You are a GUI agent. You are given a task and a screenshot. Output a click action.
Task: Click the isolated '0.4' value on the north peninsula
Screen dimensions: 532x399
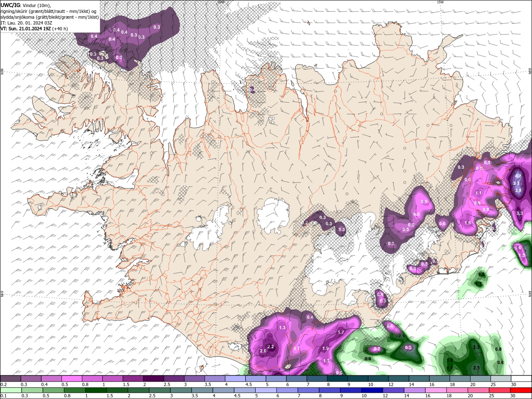(252, 90)
